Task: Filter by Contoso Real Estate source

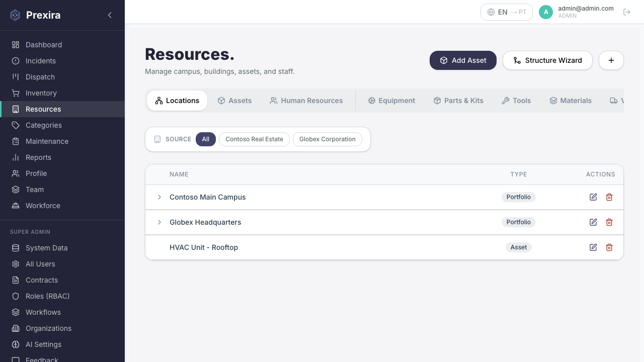Action: [254, 139]
